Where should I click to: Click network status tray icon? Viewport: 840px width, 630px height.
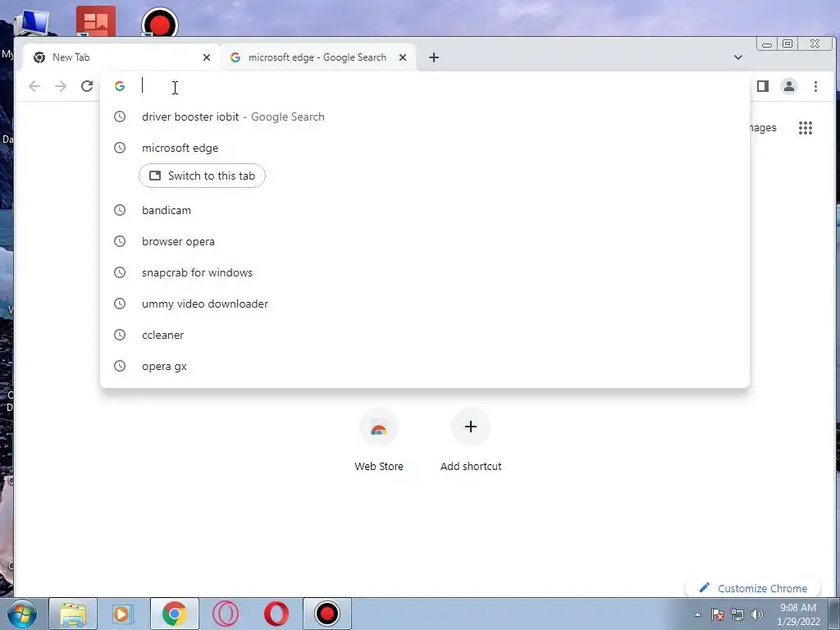pos(737,614)
